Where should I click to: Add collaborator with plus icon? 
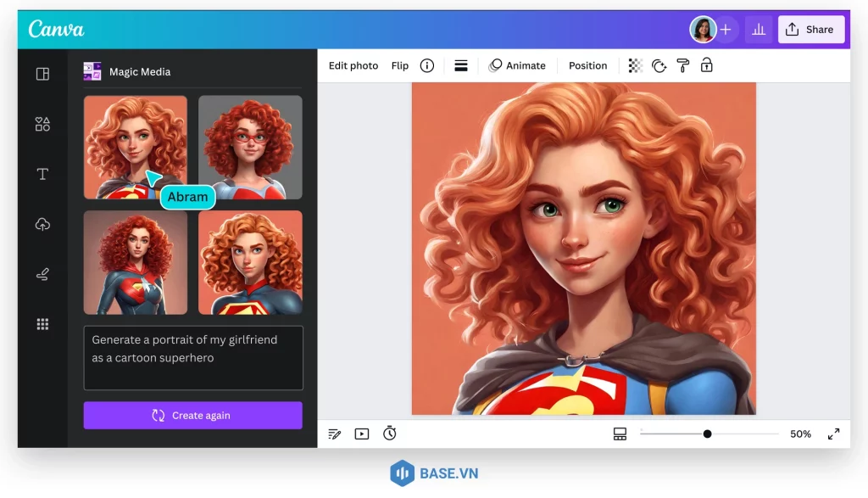[x=726, y=30]
